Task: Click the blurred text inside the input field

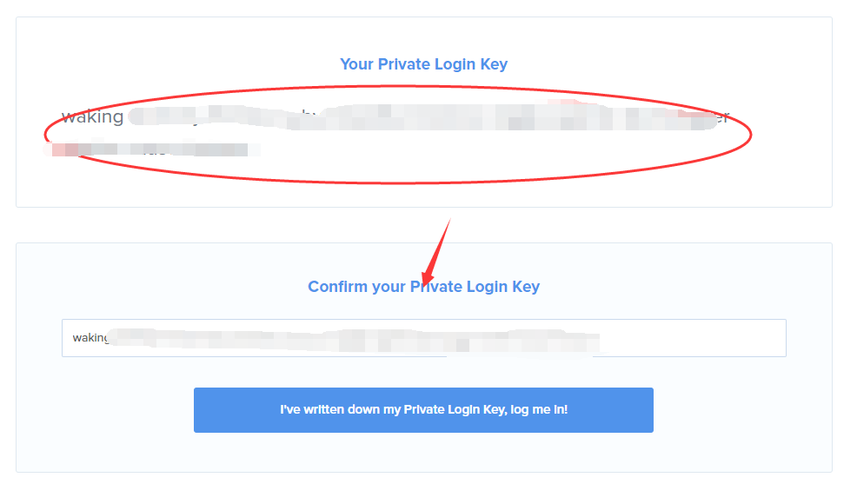Action: [x=348, y=339]
